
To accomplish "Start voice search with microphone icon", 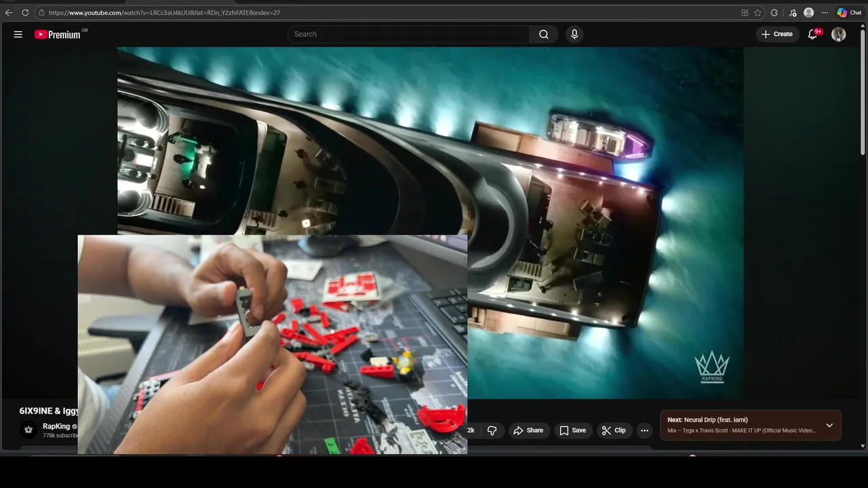I will pos(574,35).
